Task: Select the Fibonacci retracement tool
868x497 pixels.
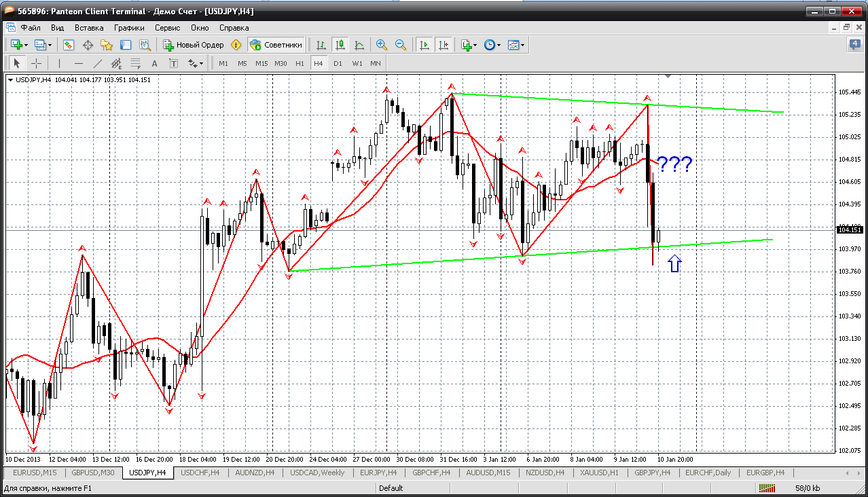Action: pyautogui.click(x=135, y=63)
